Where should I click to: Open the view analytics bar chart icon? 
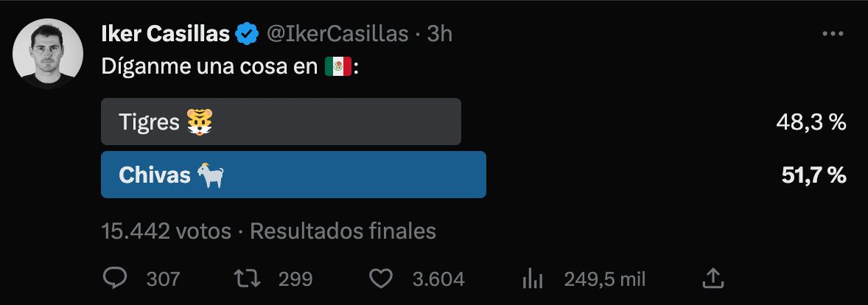[x=532, y=279]
